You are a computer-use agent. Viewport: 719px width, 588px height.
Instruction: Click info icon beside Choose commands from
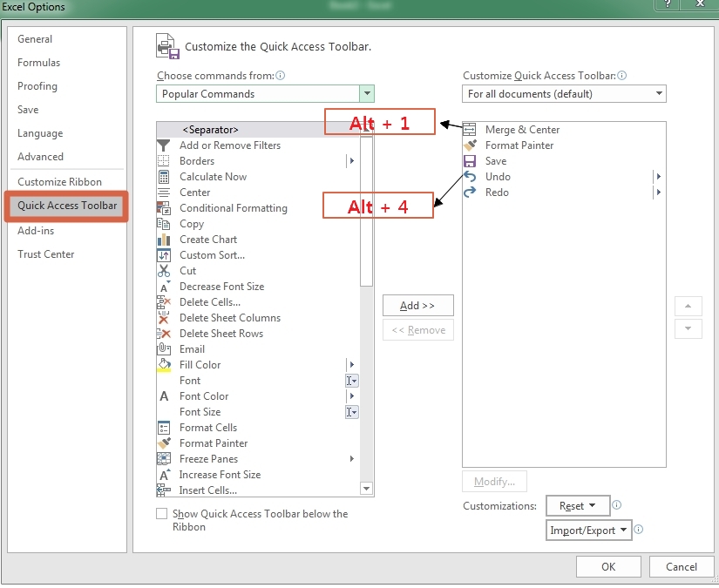click(280, 76)
